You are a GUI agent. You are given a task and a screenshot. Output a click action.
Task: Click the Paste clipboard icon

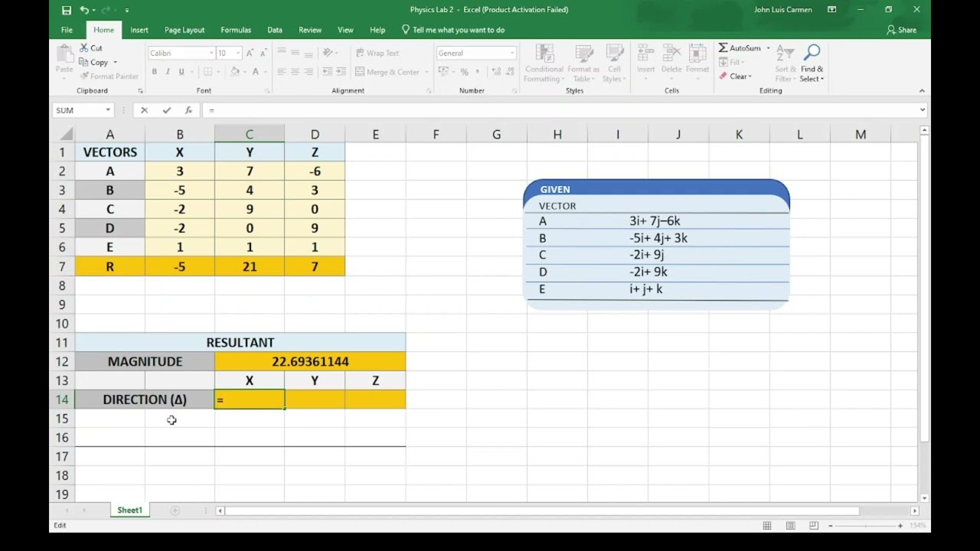[64, 55]
